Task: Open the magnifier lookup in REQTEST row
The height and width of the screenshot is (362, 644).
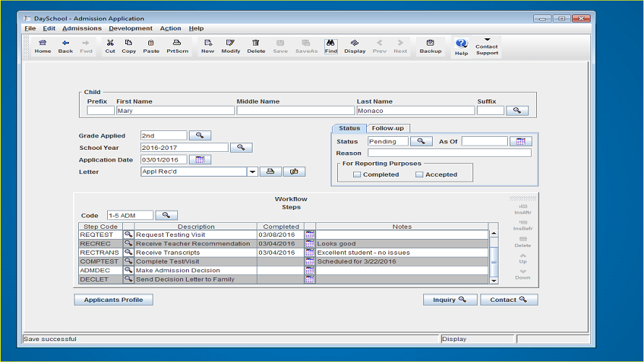Action: [x=129, y=235]
